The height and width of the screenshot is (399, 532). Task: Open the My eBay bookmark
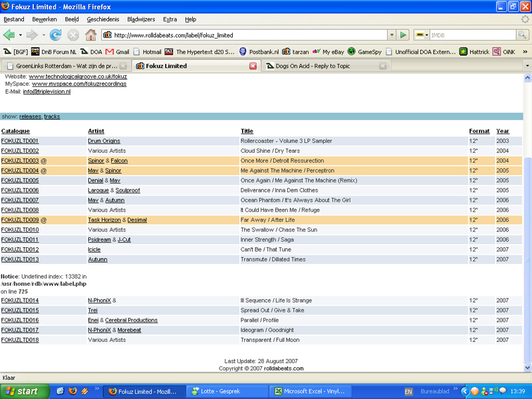pyautogui.click(x=328, y=52)
